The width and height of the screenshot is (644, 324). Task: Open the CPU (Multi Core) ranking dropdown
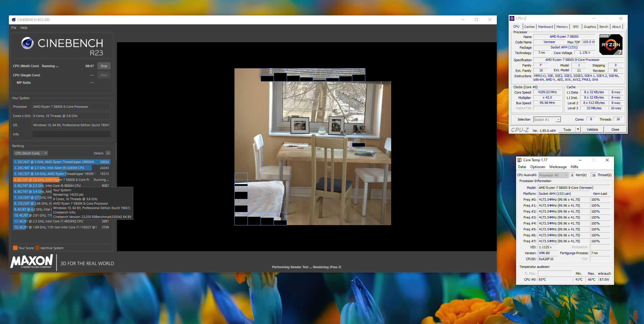tap(31, 153)
